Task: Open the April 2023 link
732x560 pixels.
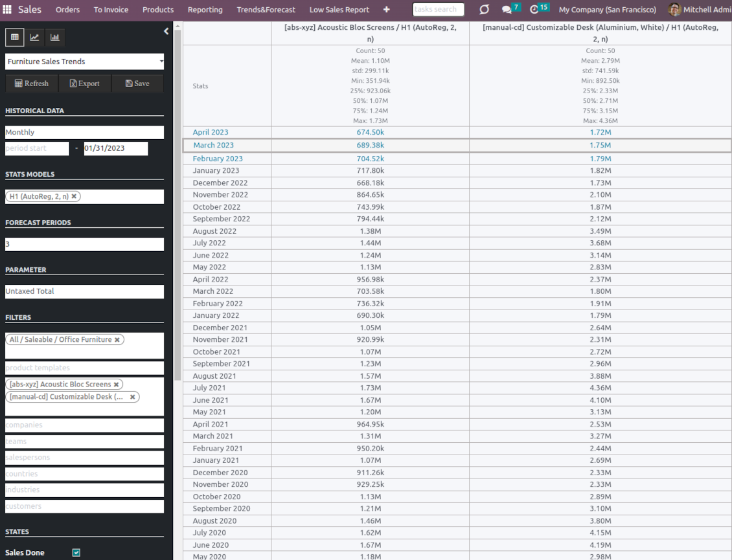Action: tap(210, 131)
